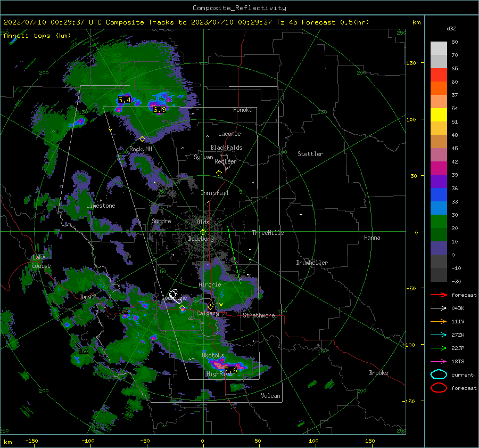
Task: Click the Sundre label
Action: pos(161,221)
